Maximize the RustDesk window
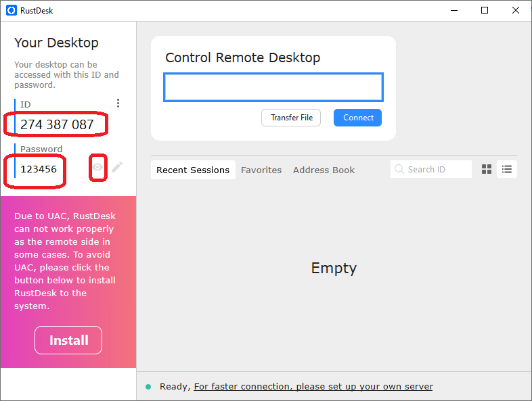Image resolution: width=532 pixels, height=401 pixels. [x=485, y=10]
